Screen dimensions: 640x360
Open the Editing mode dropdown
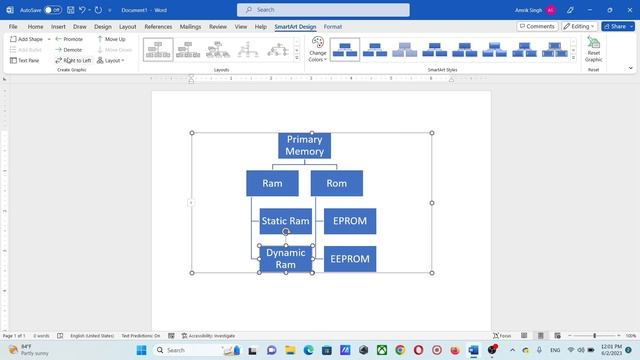[x=579, y=26]
